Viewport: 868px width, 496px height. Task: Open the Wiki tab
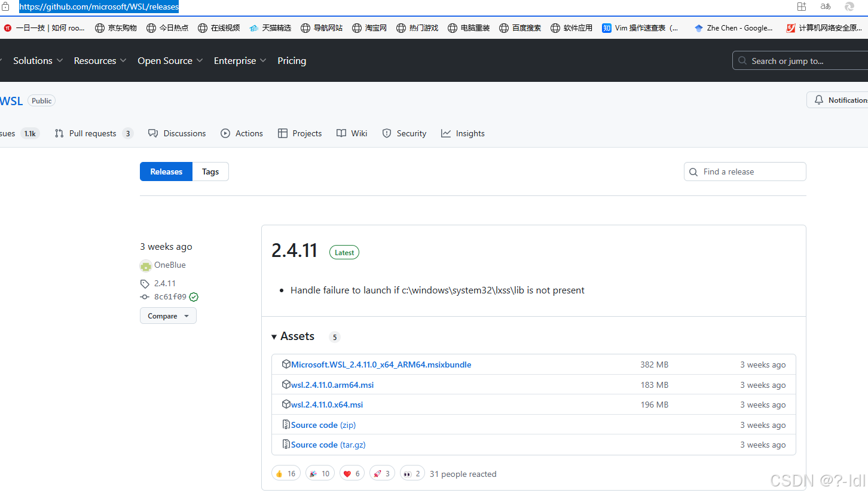click(x=352, y=133)
